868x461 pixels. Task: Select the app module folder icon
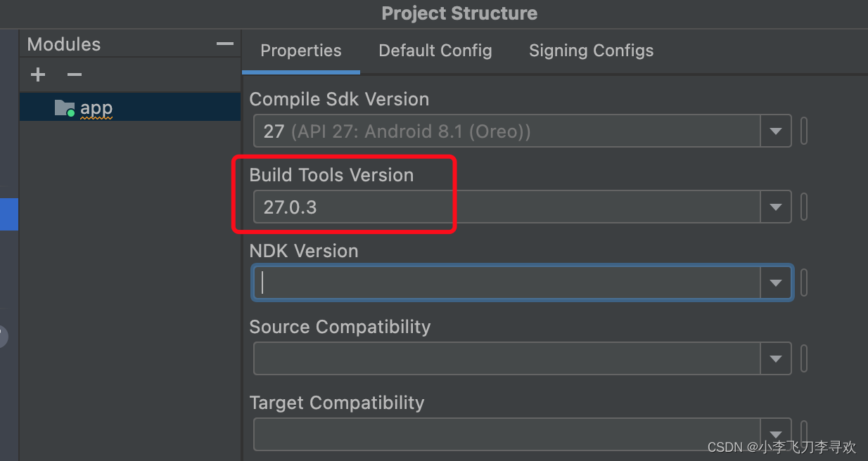coord(64,108)
